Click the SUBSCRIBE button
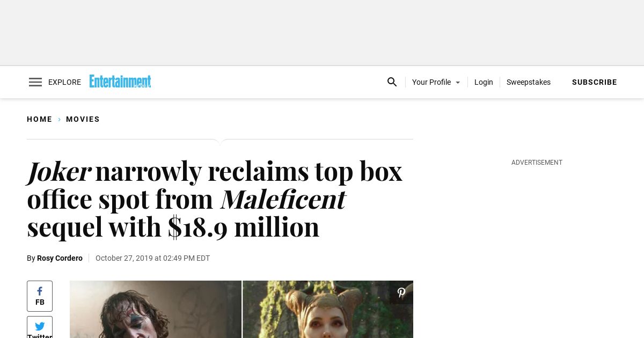The height and width of the screenshot is (338, 644). point(595,82)
